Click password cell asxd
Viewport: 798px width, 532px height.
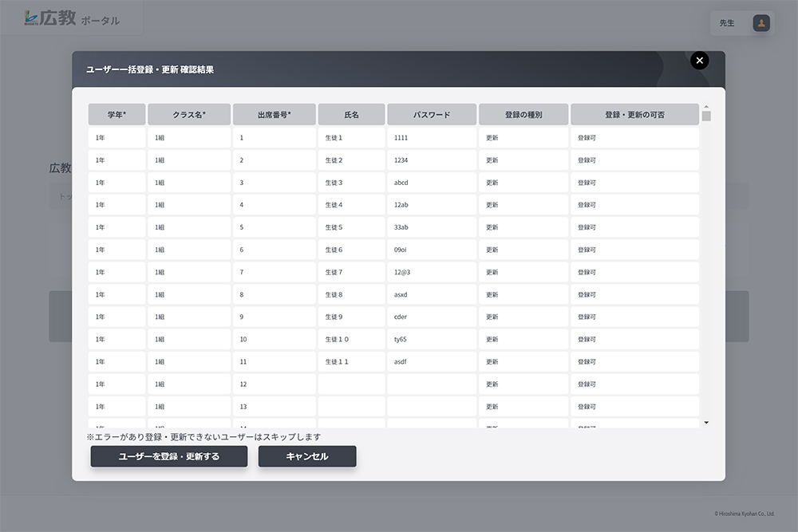[432, 294]
